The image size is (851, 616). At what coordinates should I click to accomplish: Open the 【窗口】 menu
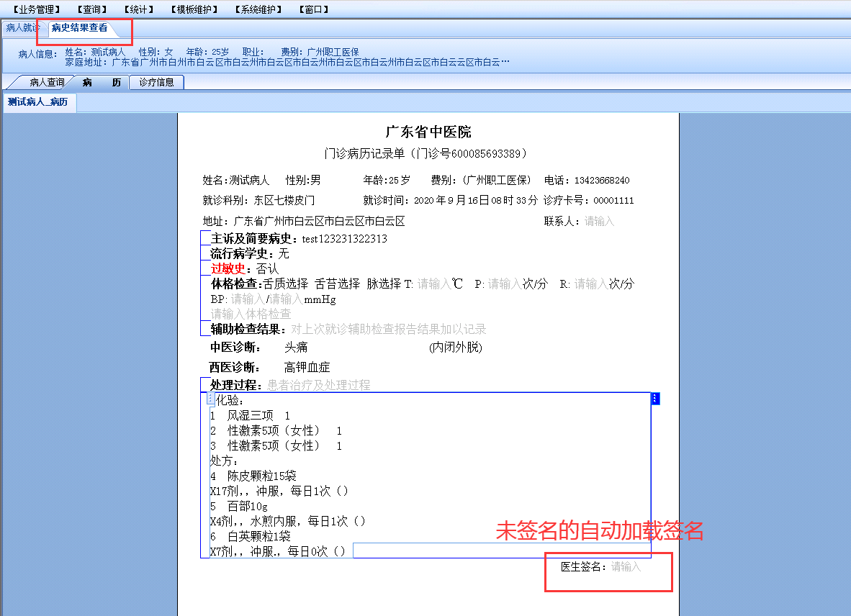(313, 9)
